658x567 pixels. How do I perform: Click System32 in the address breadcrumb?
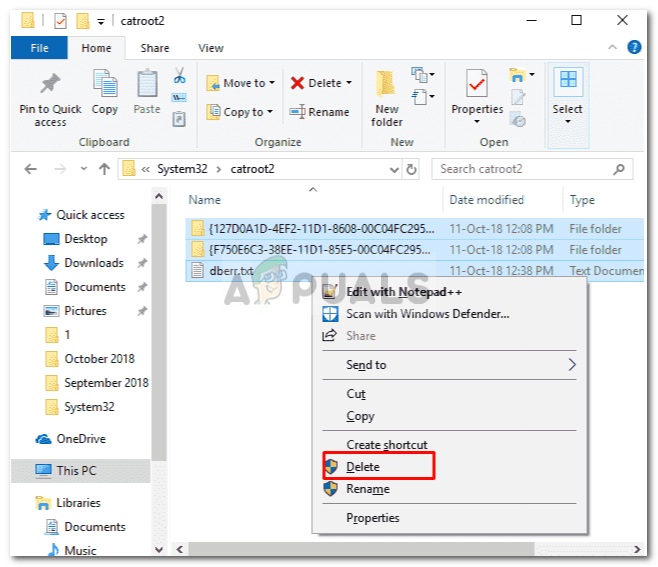pos(182,169)
